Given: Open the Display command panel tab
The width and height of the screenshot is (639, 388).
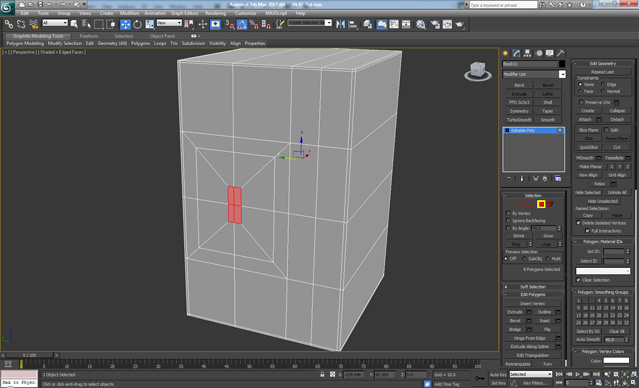Looking at the screenshot, I should pyautogui.click(x=550, y=53).
